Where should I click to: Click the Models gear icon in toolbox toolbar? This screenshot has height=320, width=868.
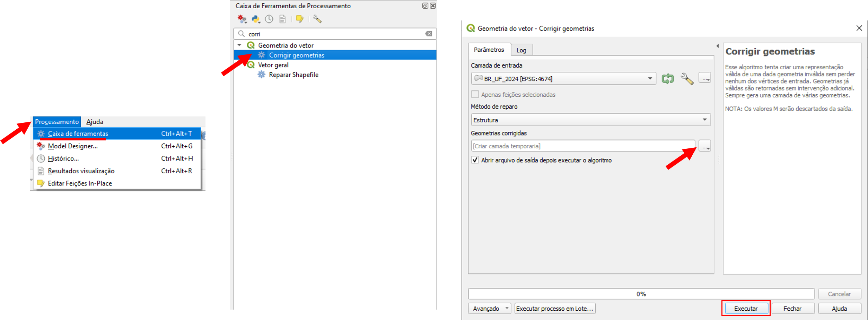point(242,19)
